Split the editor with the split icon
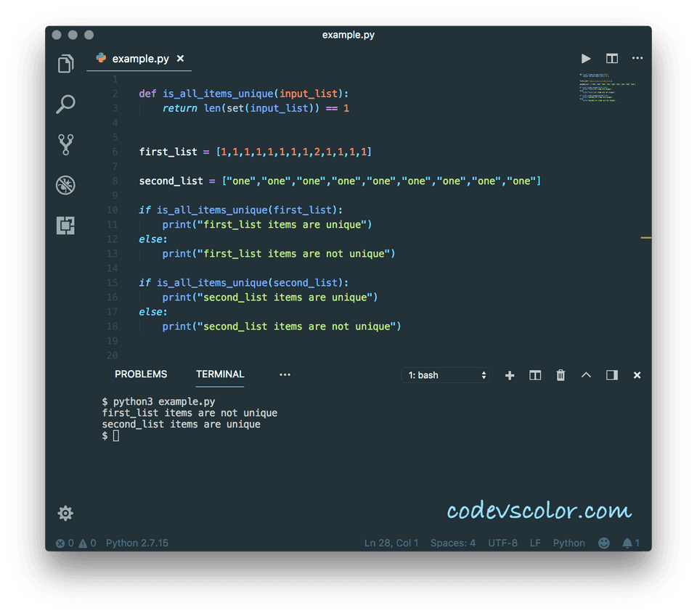This screenshot has width=697, height=616. 611,59
